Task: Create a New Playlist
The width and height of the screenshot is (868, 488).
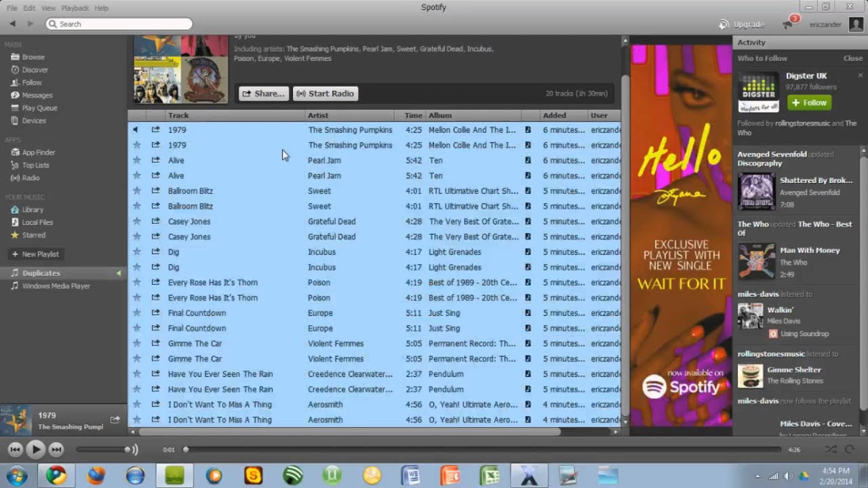Action: [35, 254]
